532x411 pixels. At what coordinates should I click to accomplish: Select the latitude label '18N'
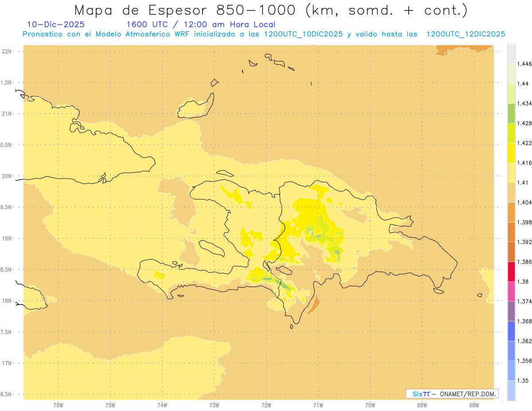point(7,301)
